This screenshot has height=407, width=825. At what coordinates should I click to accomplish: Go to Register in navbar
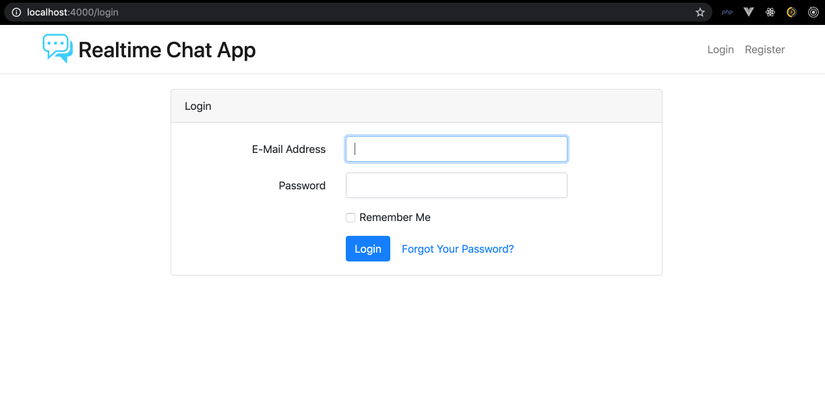764,49
